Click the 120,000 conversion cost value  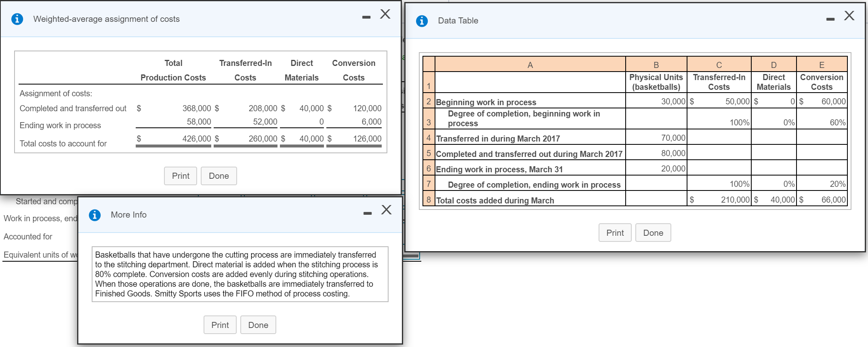pos(367,108)
